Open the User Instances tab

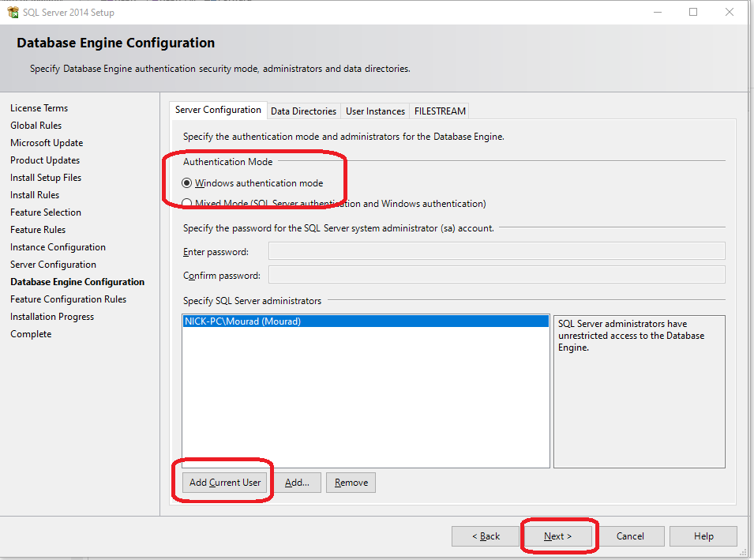tap(374, 111)
